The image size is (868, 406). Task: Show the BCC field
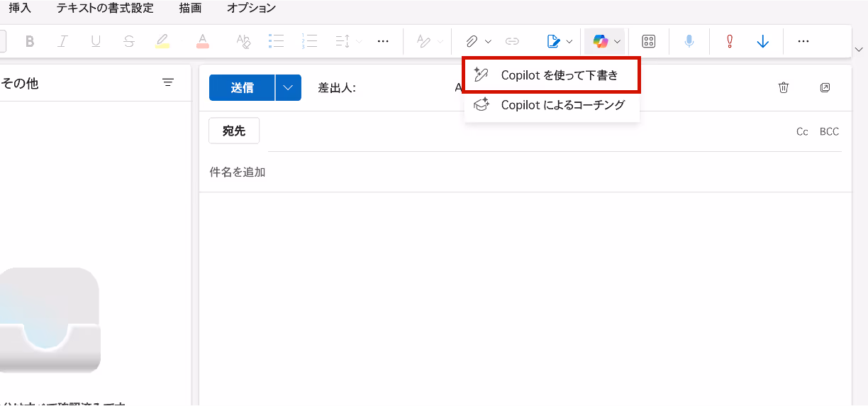[829, 132]
